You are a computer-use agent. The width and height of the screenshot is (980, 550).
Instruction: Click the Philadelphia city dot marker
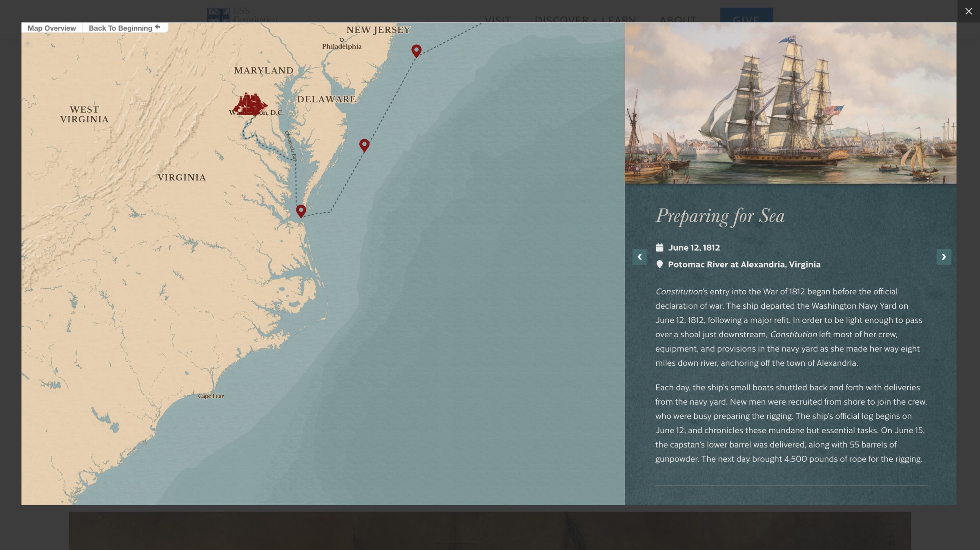pyautogui.click(x=342, y=40)
